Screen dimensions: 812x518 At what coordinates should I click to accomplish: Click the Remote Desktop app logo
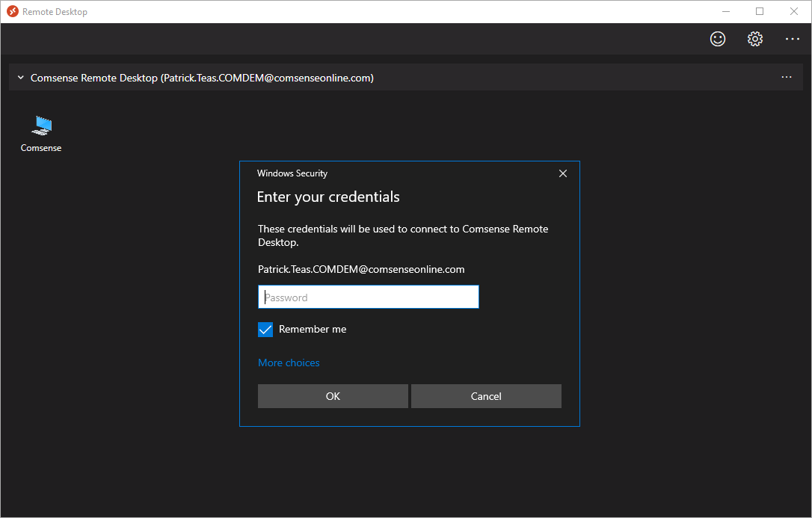(x=13, y=11)
